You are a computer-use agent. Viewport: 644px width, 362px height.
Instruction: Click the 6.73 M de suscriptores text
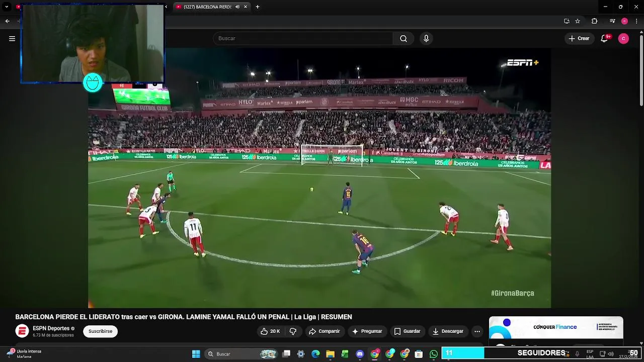click(x=53, y=335)
